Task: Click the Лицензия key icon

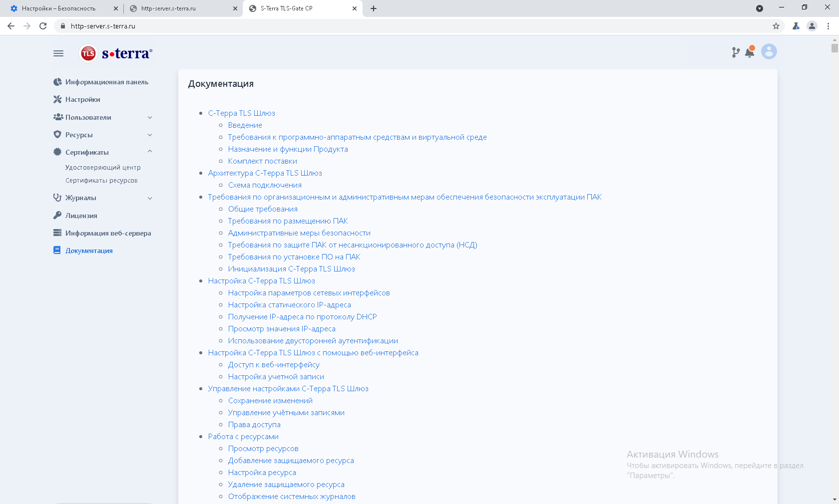Action: click(57, 216)
